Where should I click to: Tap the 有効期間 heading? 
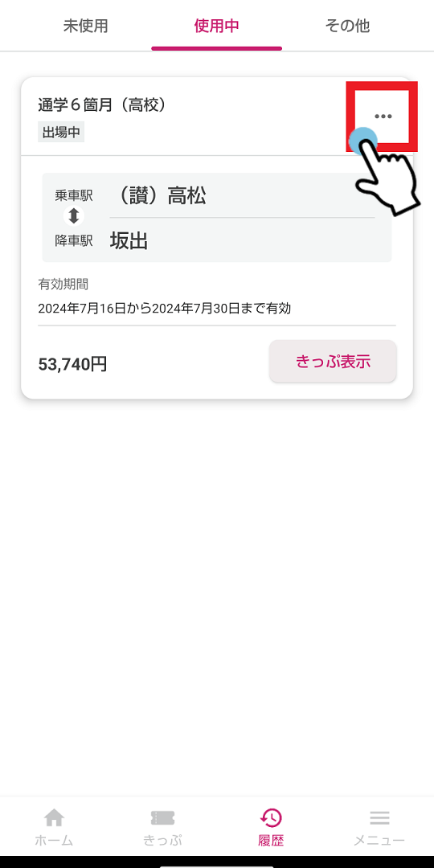coord(63,285)
